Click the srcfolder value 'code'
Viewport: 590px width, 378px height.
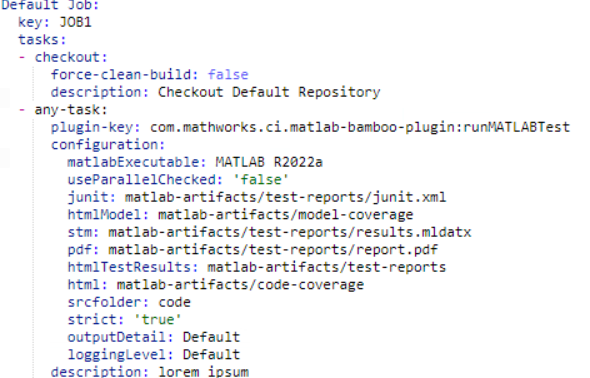[x=174, y=302]
